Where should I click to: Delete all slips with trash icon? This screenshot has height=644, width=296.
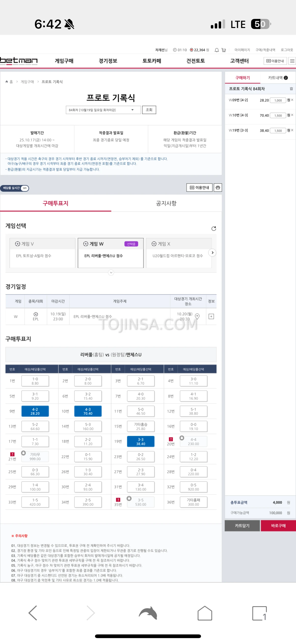click(291, 89)
